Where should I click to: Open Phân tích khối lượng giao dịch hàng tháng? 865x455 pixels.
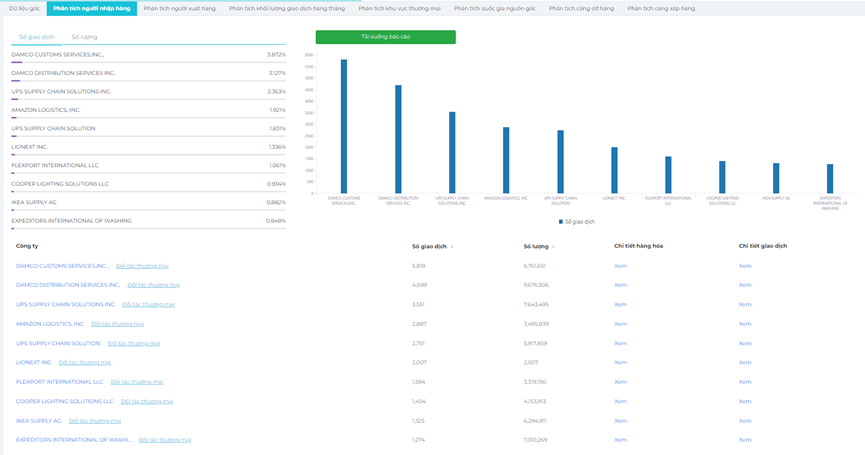[x=287, y=8]
